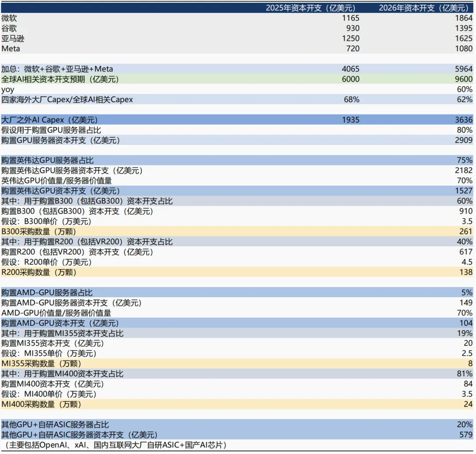Image resolution: width=476 pixels, height=454 pixels.
Task: Click value 6000 in global AI capex row
Action: (351, 79)
